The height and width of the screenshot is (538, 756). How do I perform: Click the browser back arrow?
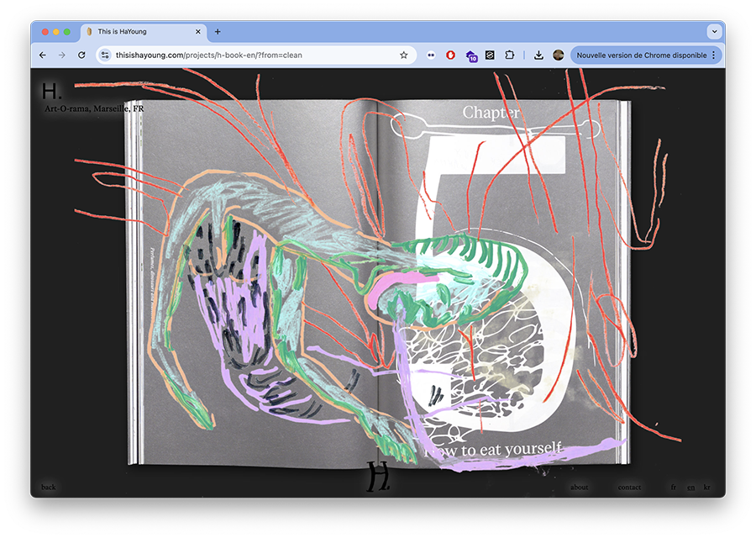pyautogui.click(x=43, y=55)
